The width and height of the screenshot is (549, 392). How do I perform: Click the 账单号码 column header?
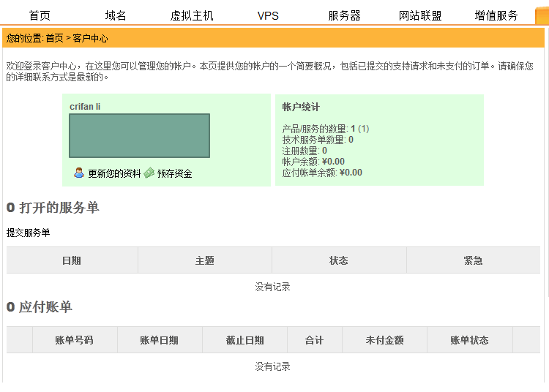pyautogui.click(x=75, y=340)
